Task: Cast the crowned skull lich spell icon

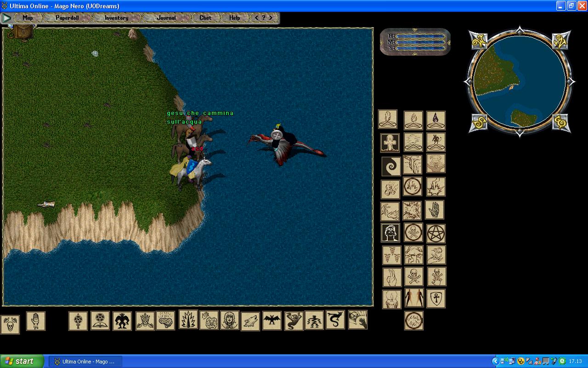Action: pos(145,321)
